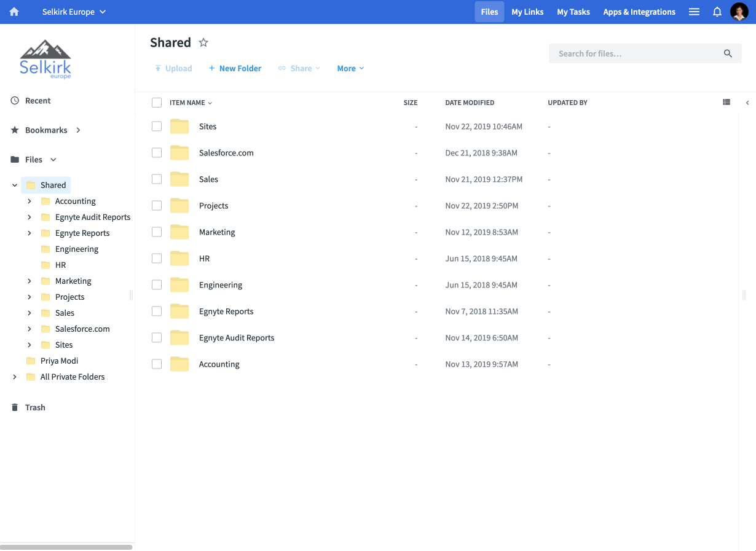Go to the home icon
This screenshot has height=551, width=756.
pyautogui.click(x=14, y=12)
